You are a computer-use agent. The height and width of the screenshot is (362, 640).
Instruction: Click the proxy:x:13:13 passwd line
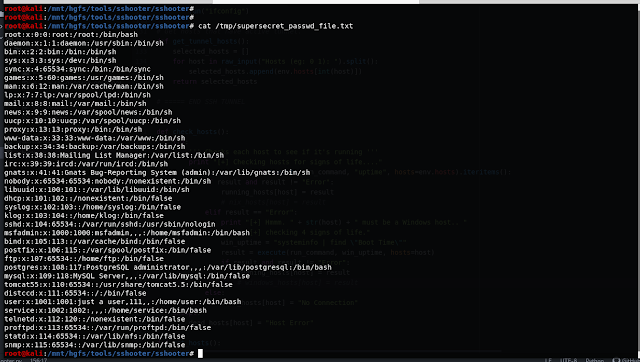point(73,129)
